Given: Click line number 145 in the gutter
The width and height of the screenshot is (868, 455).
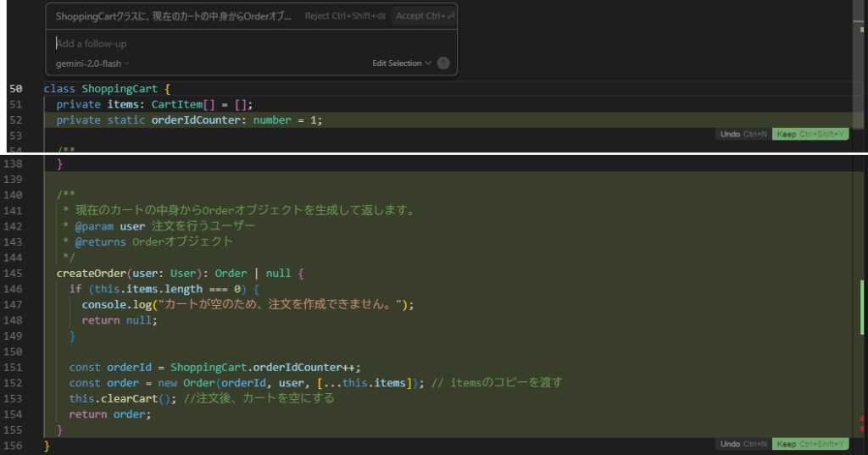Looking at the screenshot, I should 13,274.
